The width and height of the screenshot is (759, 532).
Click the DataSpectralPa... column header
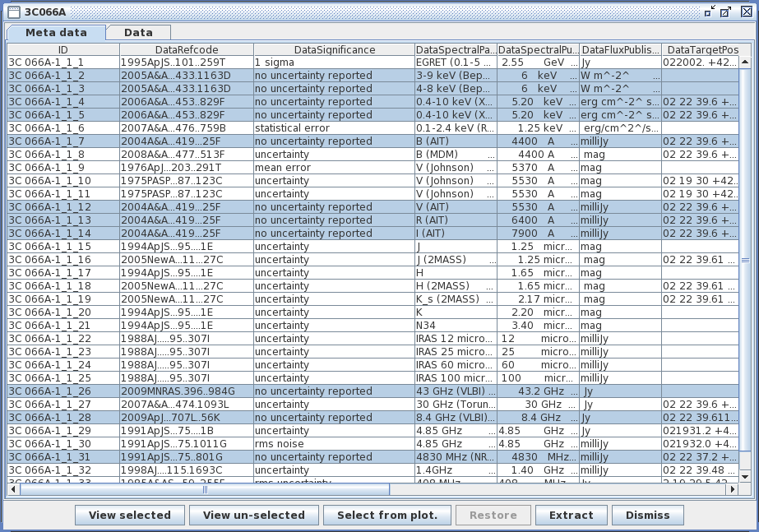(x=456, y=50)
